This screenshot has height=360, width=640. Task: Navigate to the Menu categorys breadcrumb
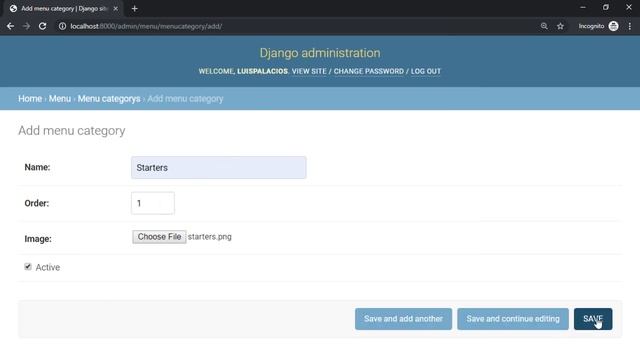tap(109, 99)
